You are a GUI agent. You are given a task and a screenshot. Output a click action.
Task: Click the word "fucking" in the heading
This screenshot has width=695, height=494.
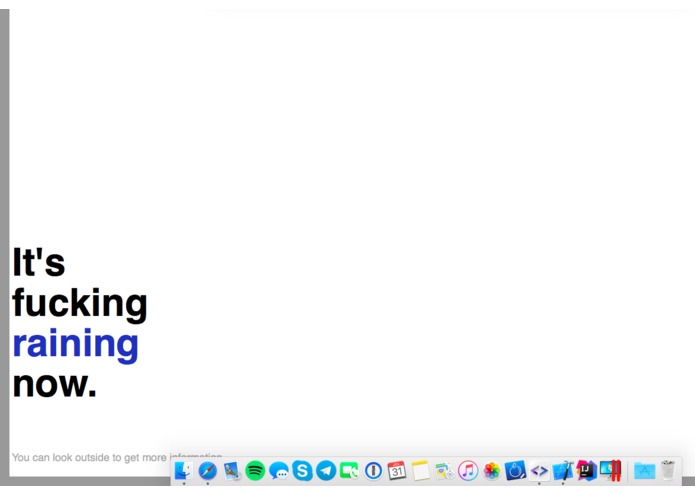80,304
